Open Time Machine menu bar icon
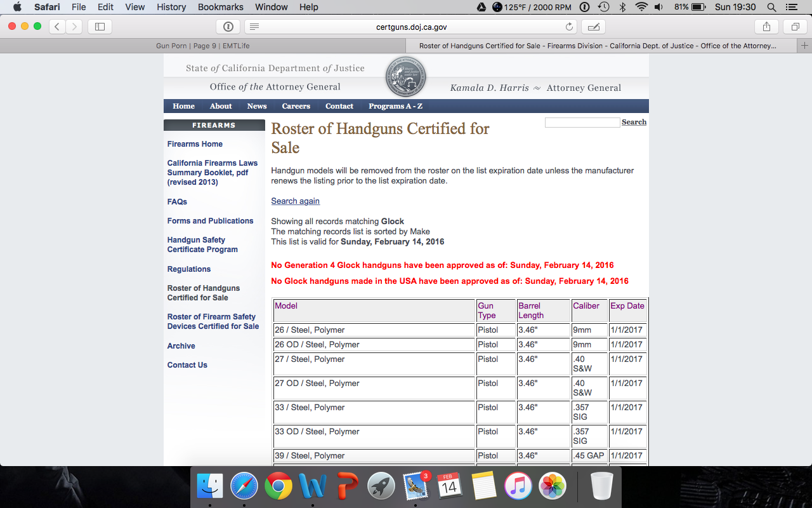Screen dimensions: 812x508 click(604, 7)
